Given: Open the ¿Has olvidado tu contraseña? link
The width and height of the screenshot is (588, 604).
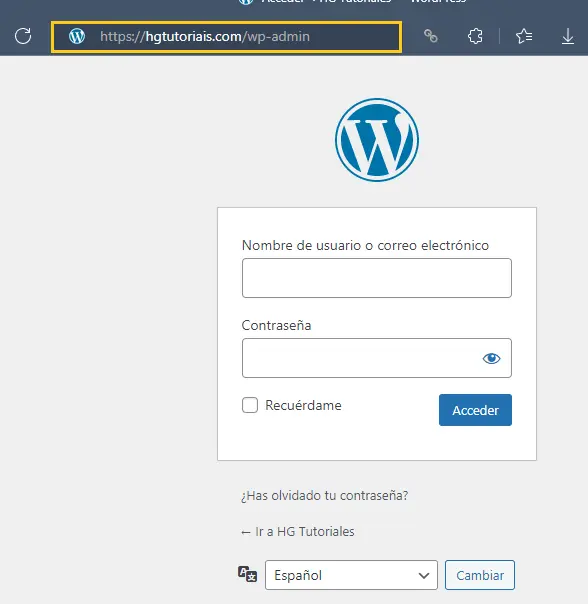Looking at the screenshot, I should (324, 495).
